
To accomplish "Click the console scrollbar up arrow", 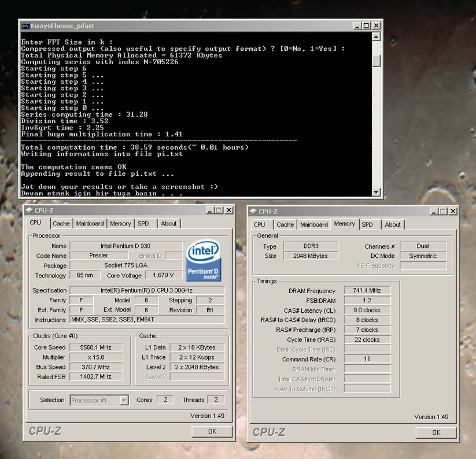I will pyautogui.click(x=376, y=37).
